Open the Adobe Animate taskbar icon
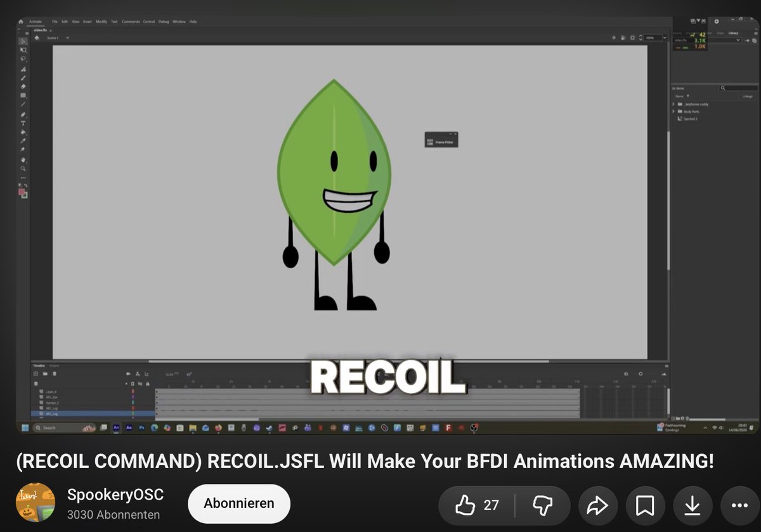 tap(116, 428)
